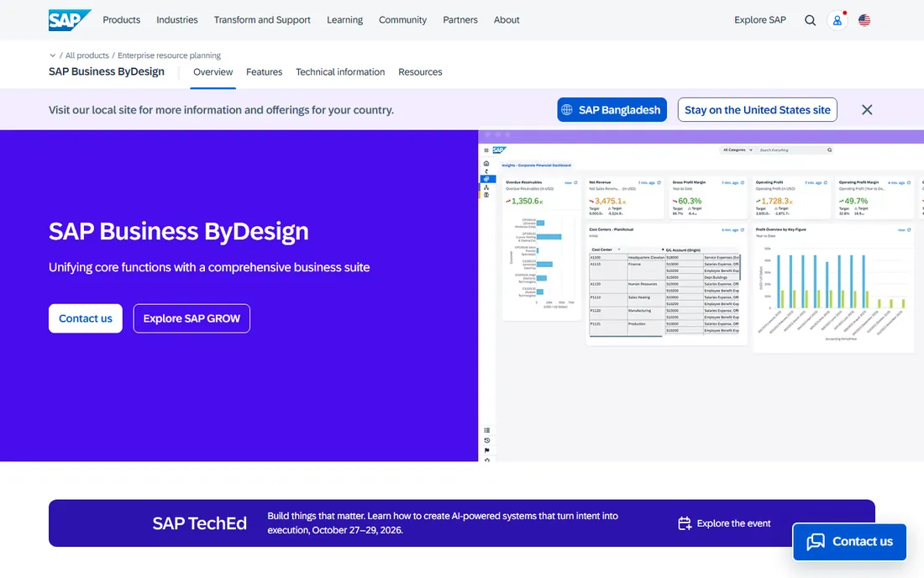The height and width of the screenshot is (578, 924).
Task: Open Transform and Support menu
Action: (262, 20)
